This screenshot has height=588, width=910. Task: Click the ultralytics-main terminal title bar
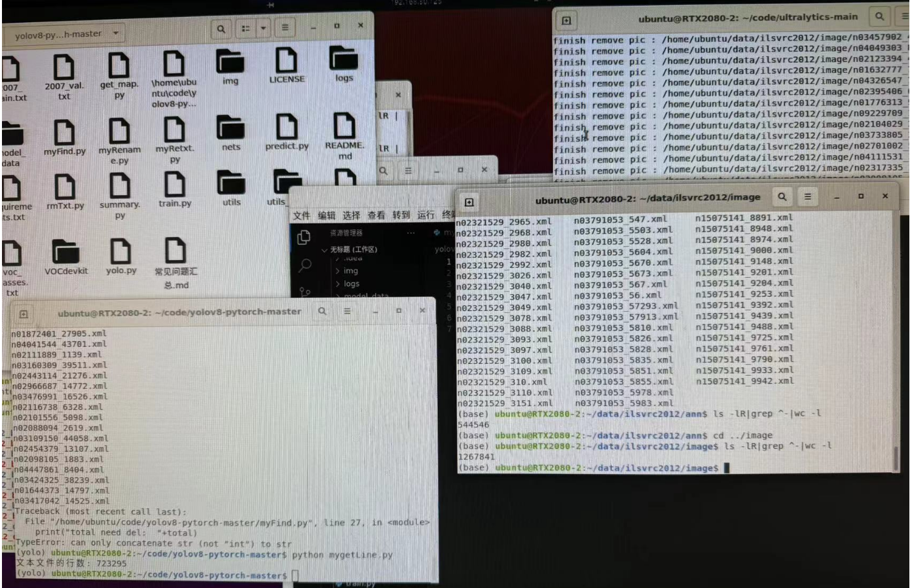click(748, 18)
